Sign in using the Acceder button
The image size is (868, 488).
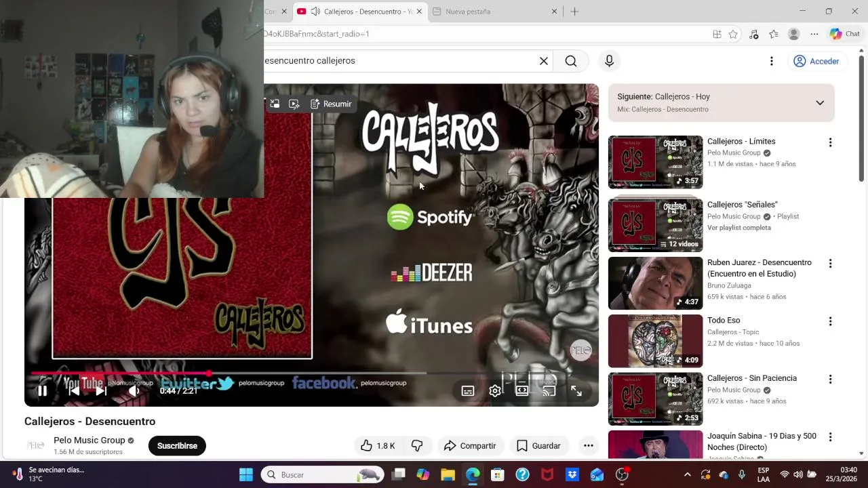[x=816, y=61]
